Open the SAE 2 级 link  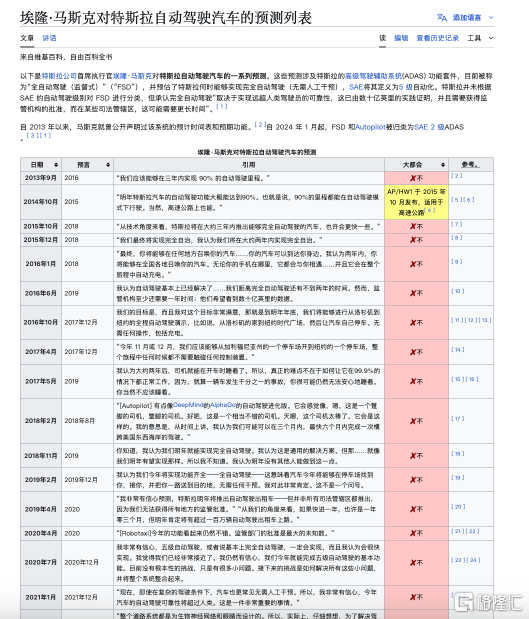(429, 127)
